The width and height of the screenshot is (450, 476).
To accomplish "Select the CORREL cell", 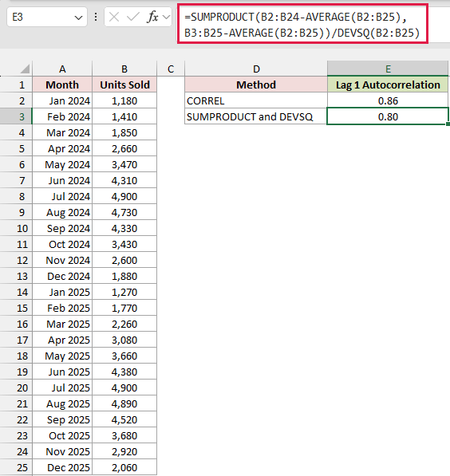I will (x=256, y=100).
